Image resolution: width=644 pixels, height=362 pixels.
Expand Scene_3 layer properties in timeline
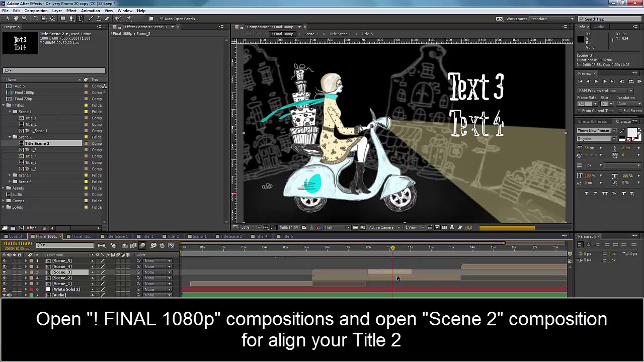pos(26,272)
